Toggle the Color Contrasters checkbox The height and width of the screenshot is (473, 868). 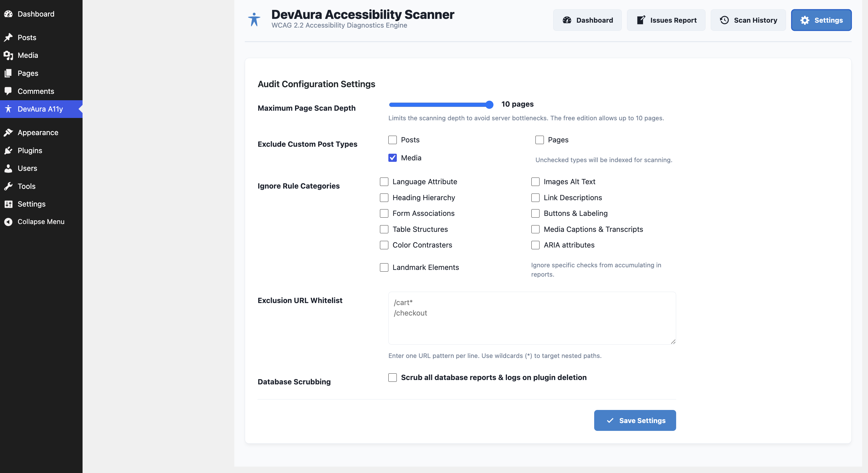[x=384, y=245]
